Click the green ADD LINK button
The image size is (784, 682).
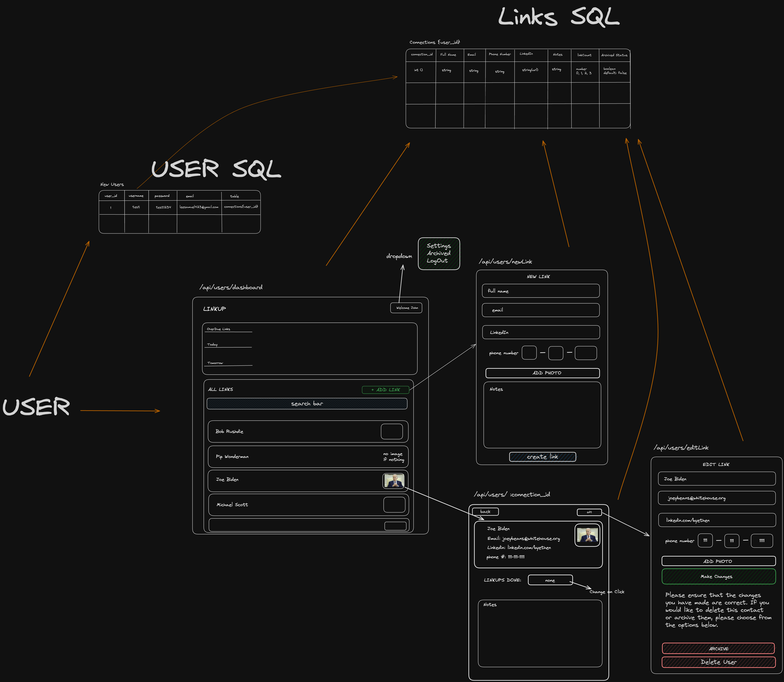pos(385,390)
